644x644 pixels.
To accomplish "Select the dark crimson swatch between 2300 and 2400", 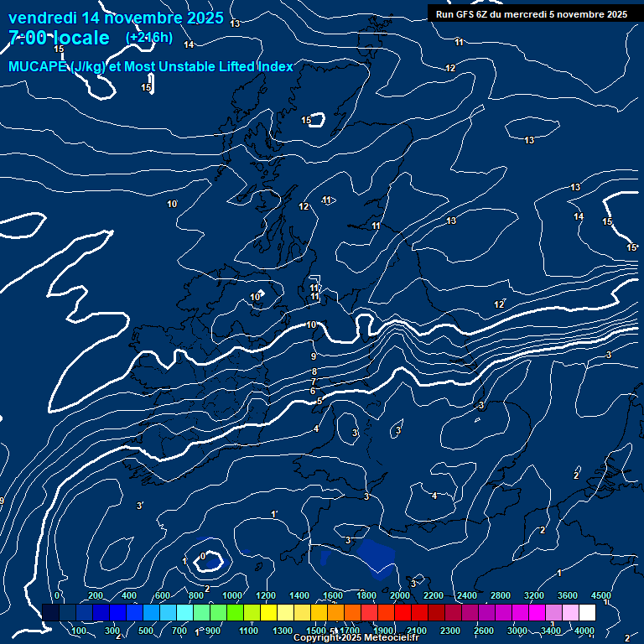I will pos(454,612).
